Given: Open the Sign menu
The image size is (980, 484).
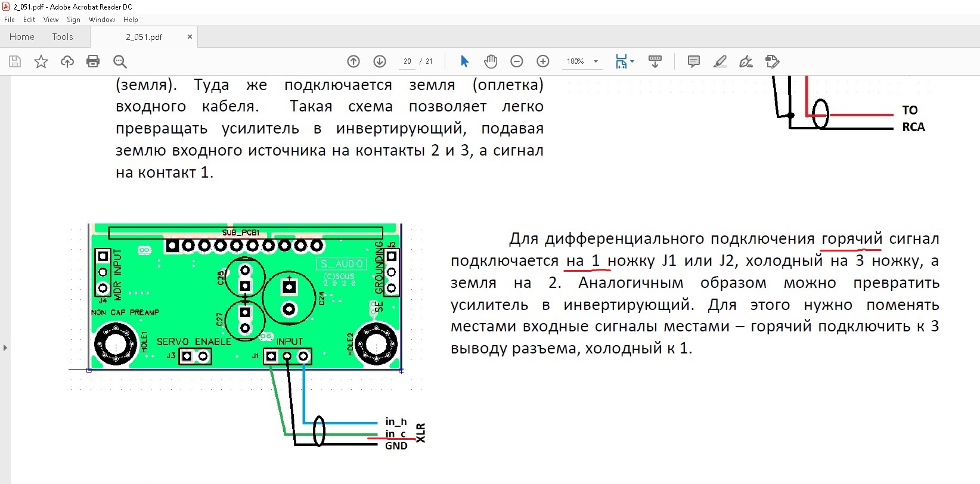Looking at the screenshot, I should pos(73,20).
